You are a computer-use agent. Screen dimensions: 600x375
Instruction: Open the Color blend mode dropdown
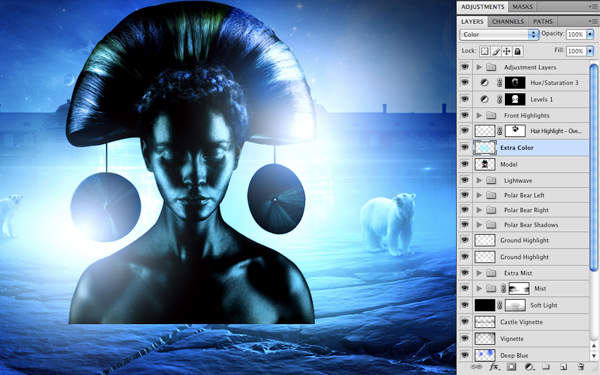[499, 34]
